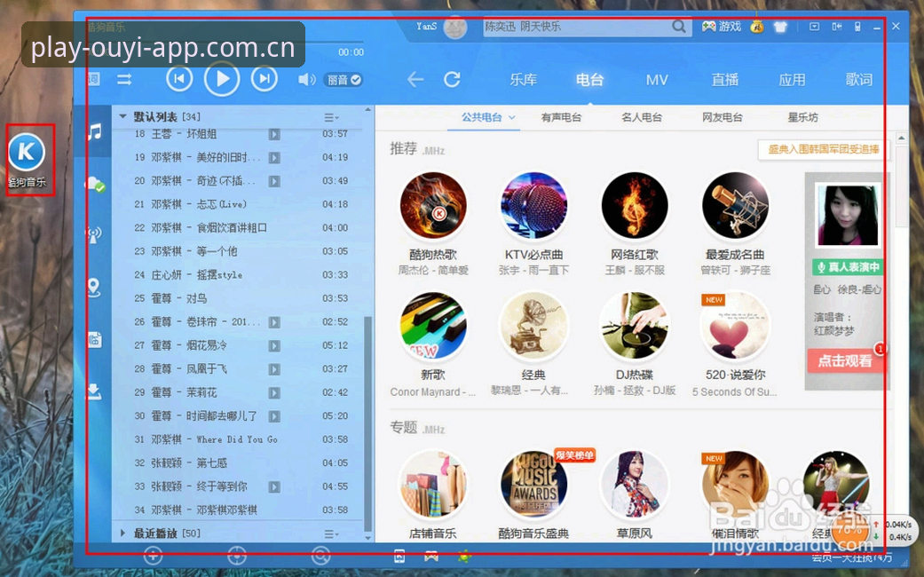Image resolution: width=924 pixels, height=577 pixels.
Task: Open the 直播 tab
Action: [725, 80]
